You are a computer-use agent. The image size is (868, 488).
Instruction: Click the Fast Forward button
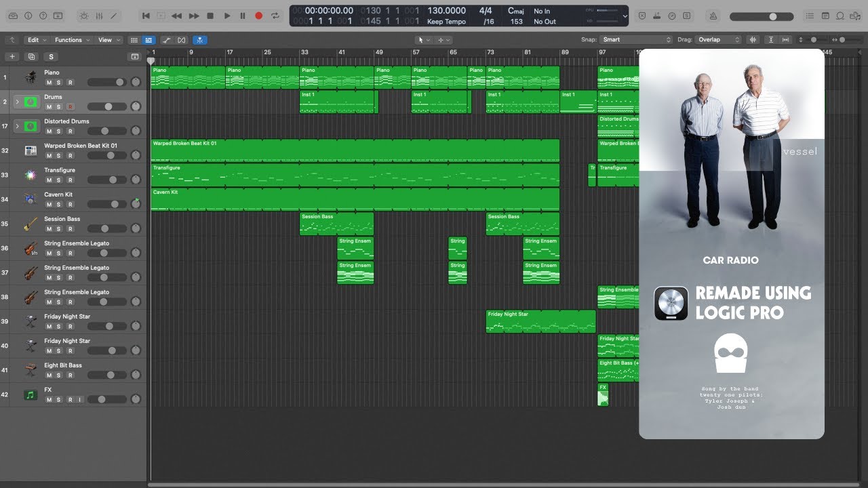[193, 15]
